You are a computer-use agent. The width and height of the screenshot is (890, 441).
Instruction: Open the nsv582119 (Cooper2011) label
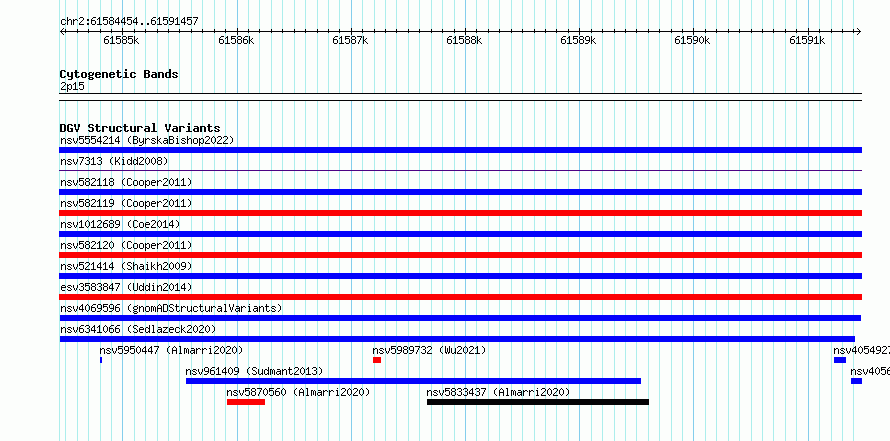(126, 203)
